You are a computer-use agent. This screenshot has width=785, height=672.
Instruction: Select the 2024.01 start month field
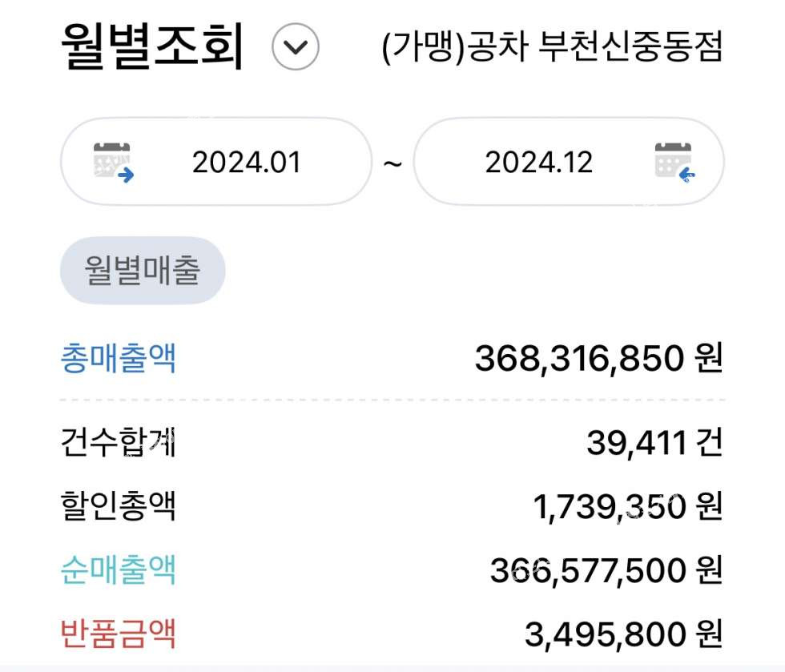pyautogui.click(x=216, y=162)
